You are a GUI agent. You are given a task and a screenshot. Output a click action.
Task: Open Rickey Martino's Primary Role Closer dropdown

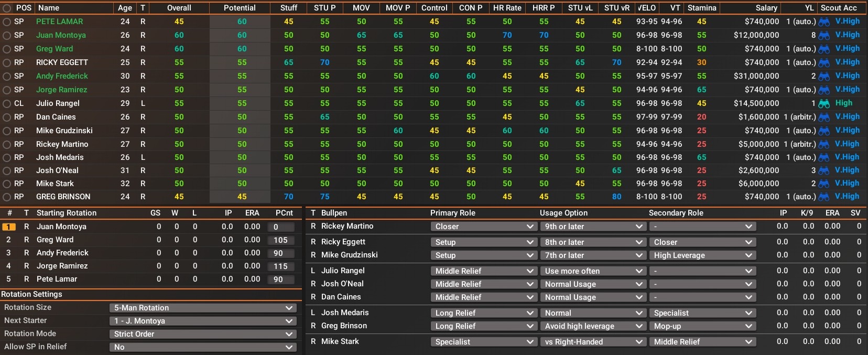[483, 227]
